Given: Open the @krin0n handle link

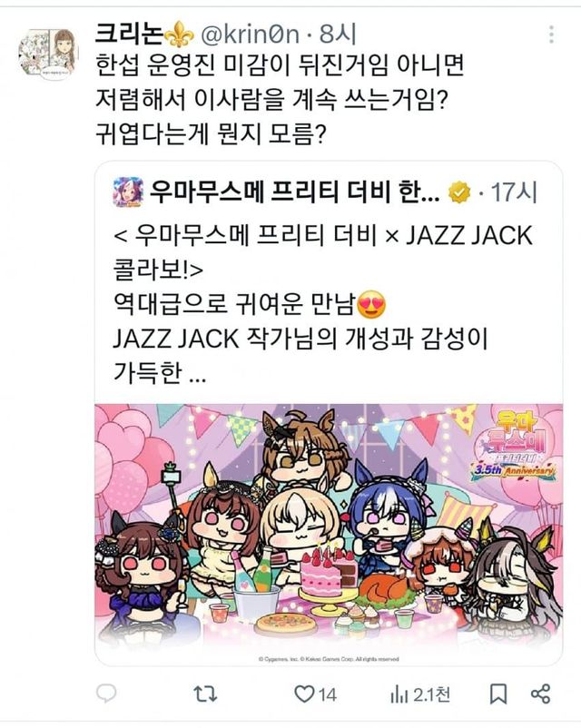Looking at the screenshot, I should coord(249,34).
